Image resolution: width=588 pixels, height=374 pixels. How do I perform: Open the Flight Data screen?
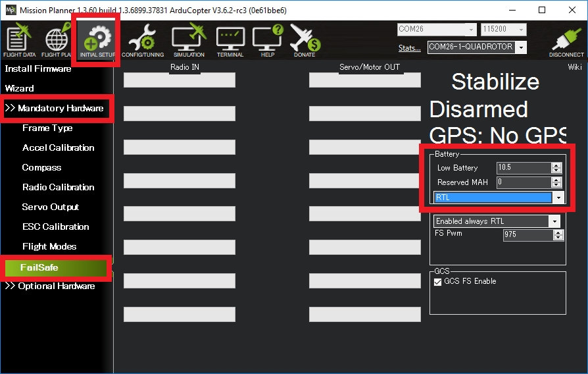(x=20, y=41)
